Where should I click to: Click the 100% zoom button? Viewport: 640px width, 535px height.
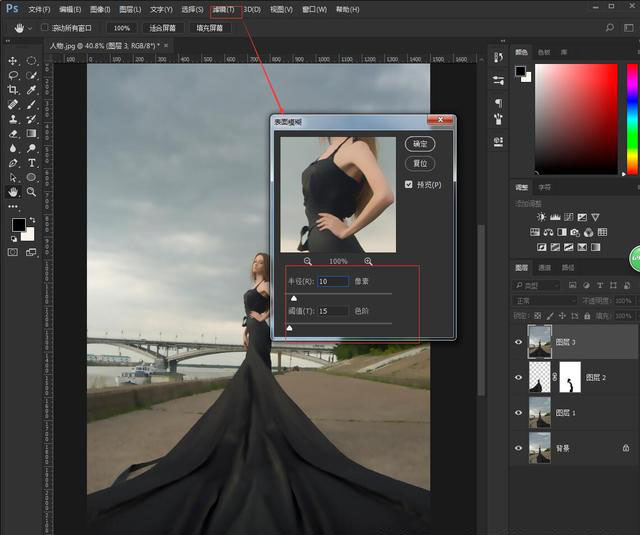pyautogui.click(x=122, y=28)
